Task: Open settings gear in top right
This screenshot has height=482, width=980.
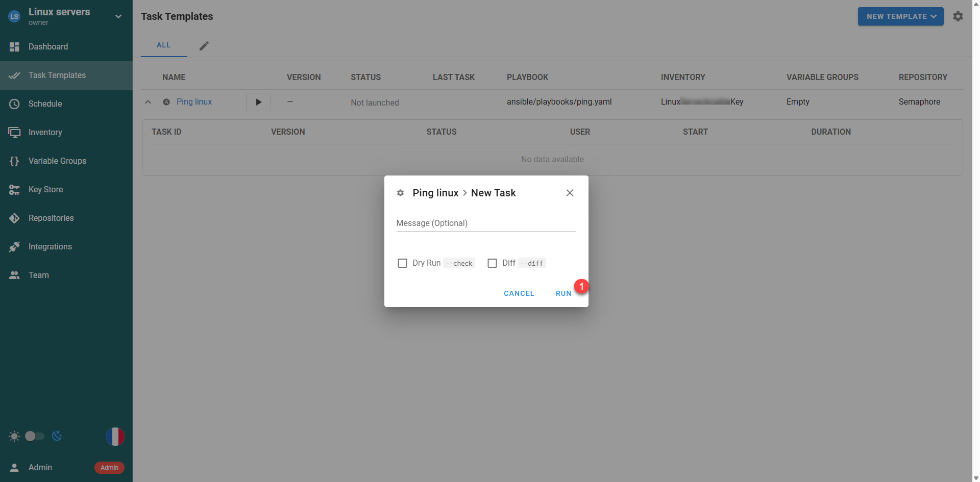Action: pos(958,16)
